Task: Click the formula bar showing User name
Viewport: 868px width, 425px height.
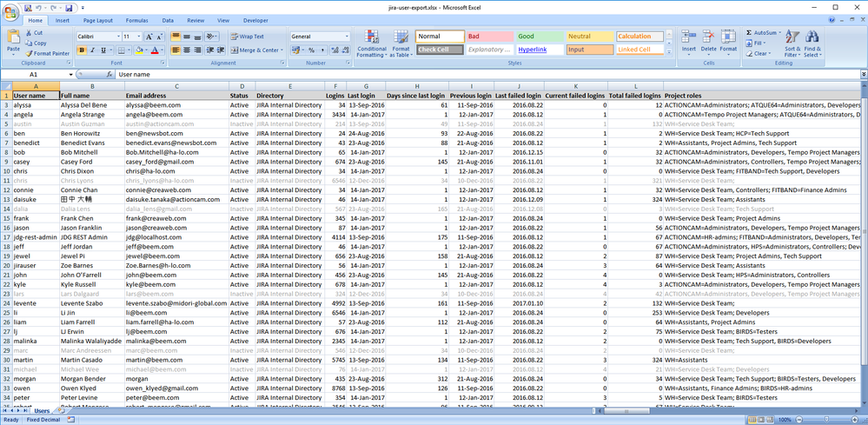Action: pyautogui.click(x=487, y=74)
